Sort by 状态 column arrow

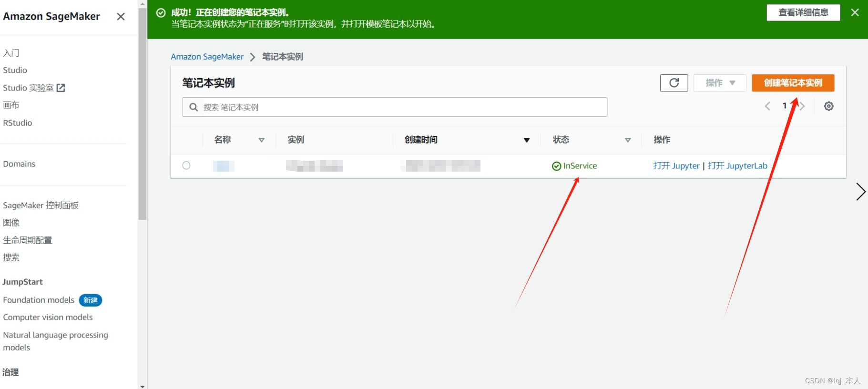(628, 140)
